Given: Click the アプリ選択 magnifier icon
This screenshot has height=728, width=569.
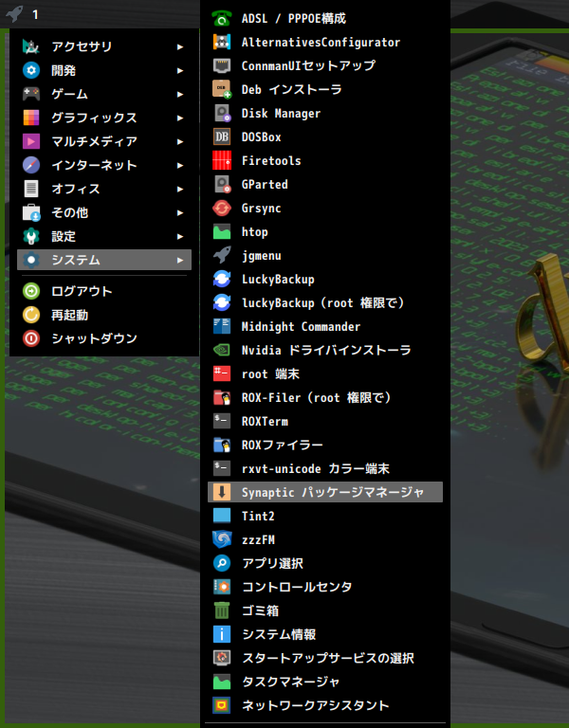Looking at the screenshot, I should [x=222, y=563].
